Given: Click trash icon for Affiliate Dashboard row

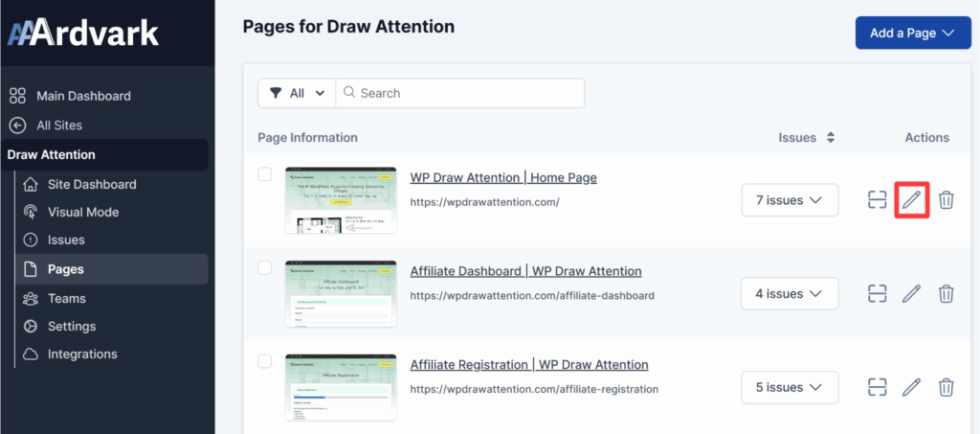Looking at the screenshot, I should coord(947,293).
